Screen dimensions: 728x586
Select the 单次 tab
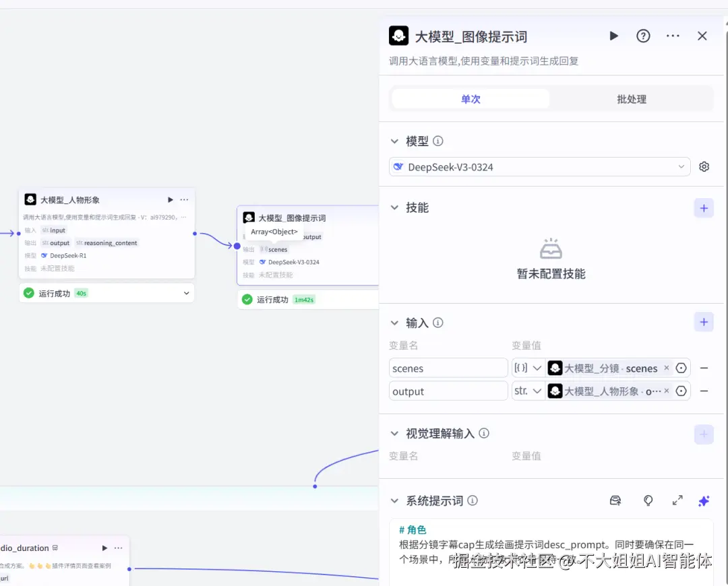[470, 99]
